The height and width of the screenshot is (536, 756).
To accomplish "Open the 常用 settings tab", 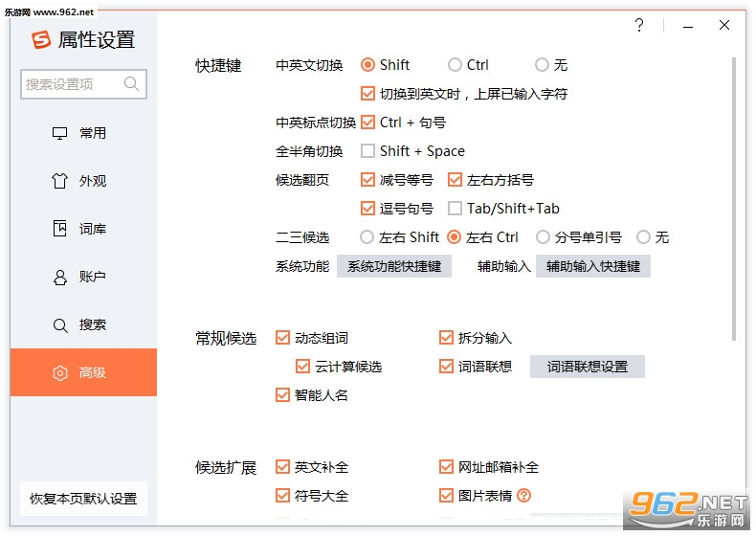I will click(x=83, y=133).
